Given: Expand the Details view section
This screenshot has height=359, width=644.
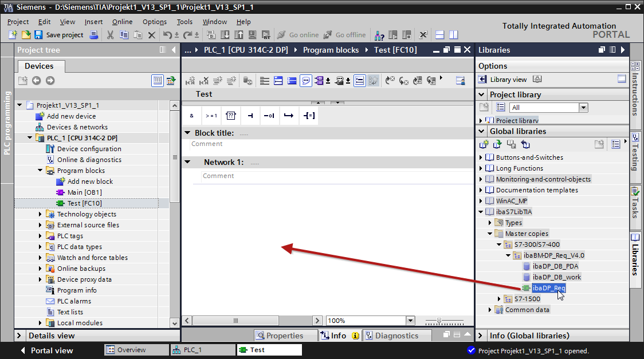Looking at the screenshot, I should tap(19, 336).
